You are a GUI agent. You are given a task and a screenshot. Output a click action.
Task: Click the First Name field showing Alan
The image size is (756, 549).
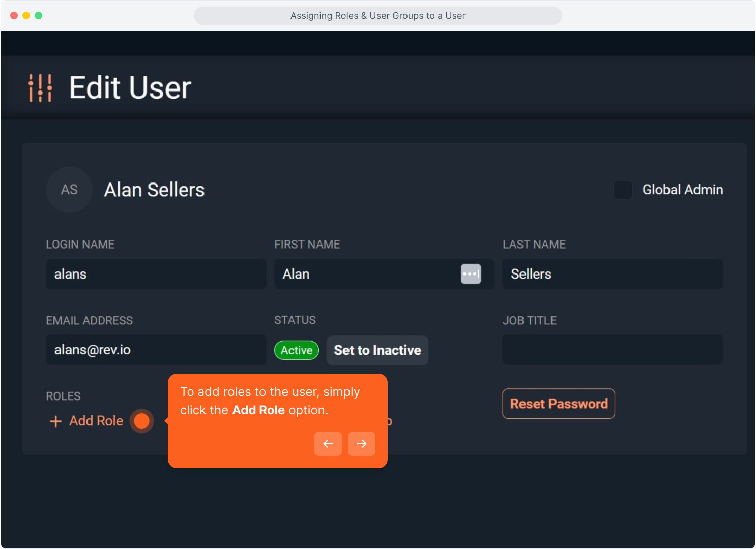coord(356,274)
